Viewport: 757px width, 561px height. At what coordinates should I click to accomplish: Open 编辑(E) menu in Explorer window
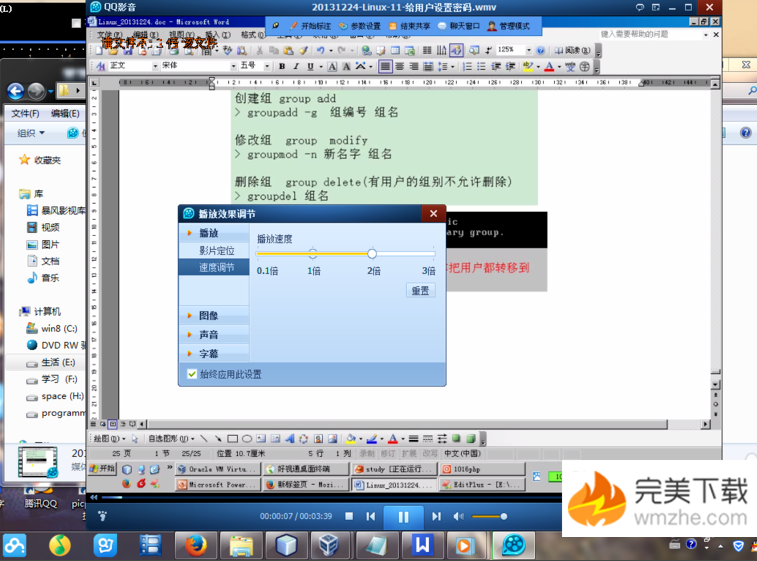click(65, 113)
